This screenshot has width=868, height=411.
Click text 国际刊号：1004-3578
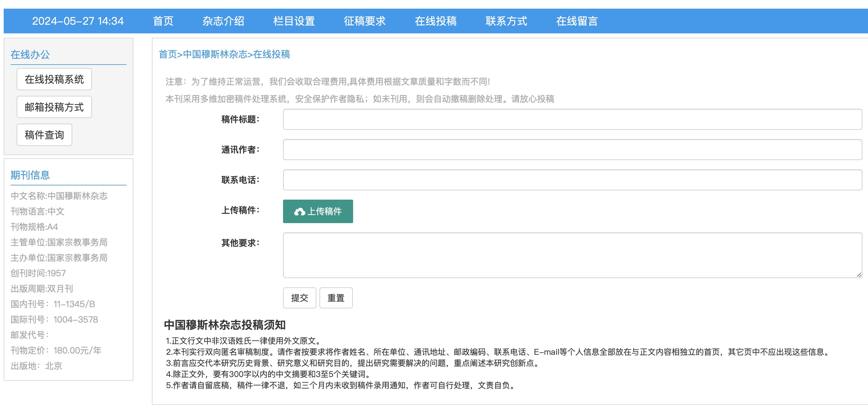54,320
